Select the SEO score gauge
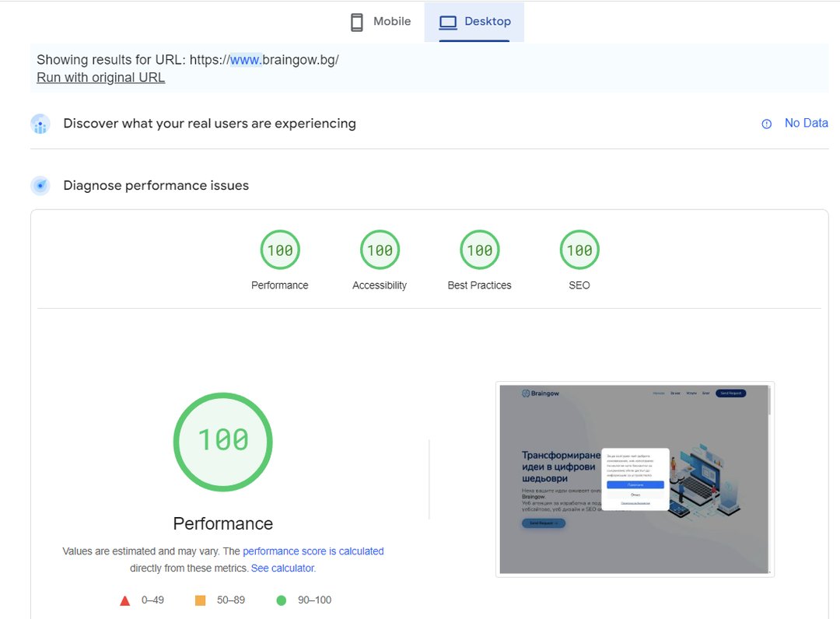This screenshot has width=840, height=619. coord(579,250)
